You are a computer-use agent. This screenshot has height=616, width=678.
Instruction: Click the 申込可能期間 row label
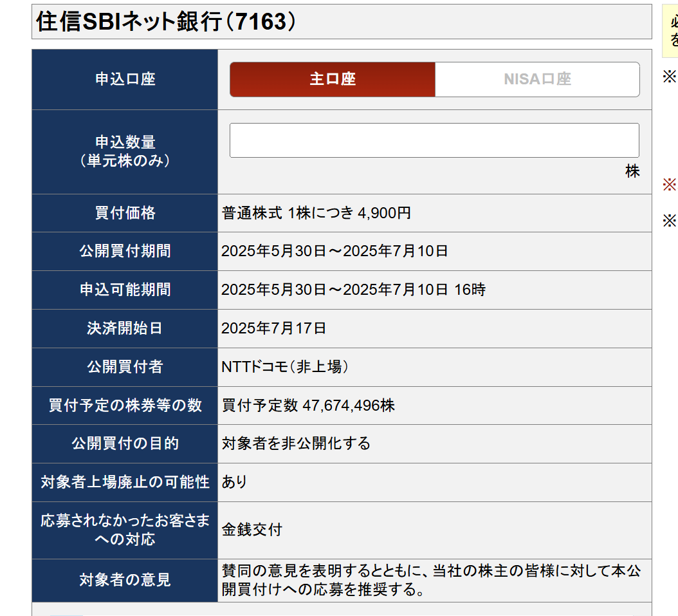click(x=125, y=290)
